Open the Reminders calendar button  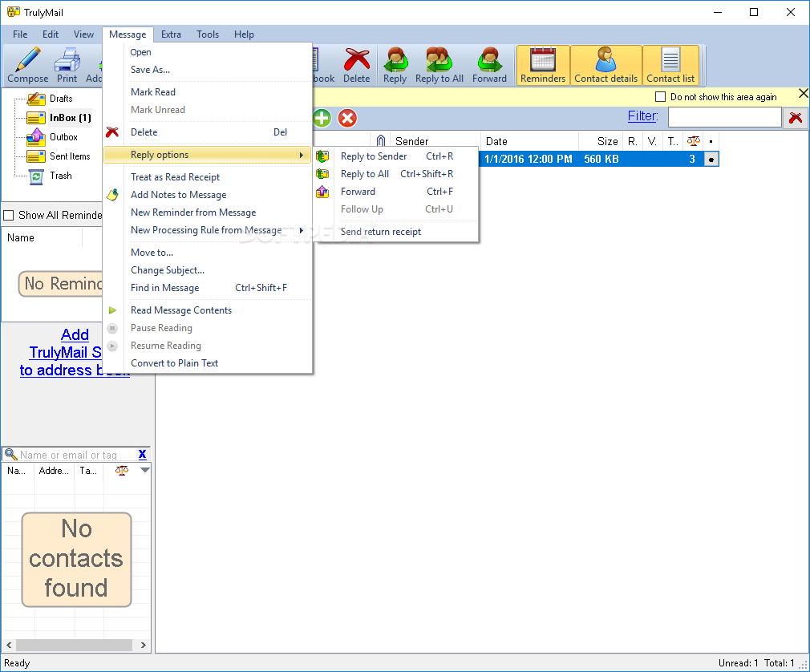coord(543,65)
